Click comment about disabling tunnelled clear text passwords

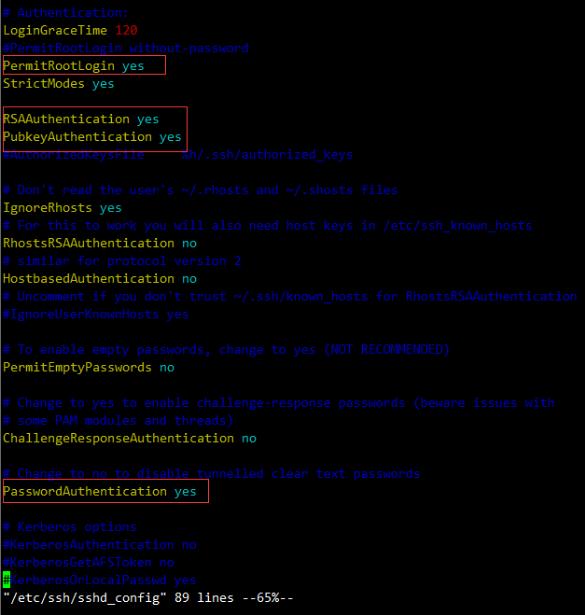click(x=211, y=474)
